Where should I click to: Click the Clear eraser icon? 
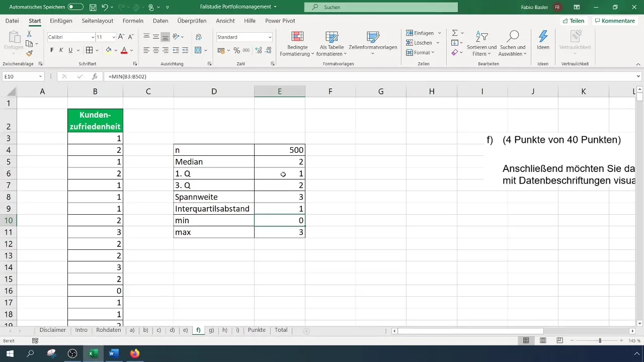[455, 52]
